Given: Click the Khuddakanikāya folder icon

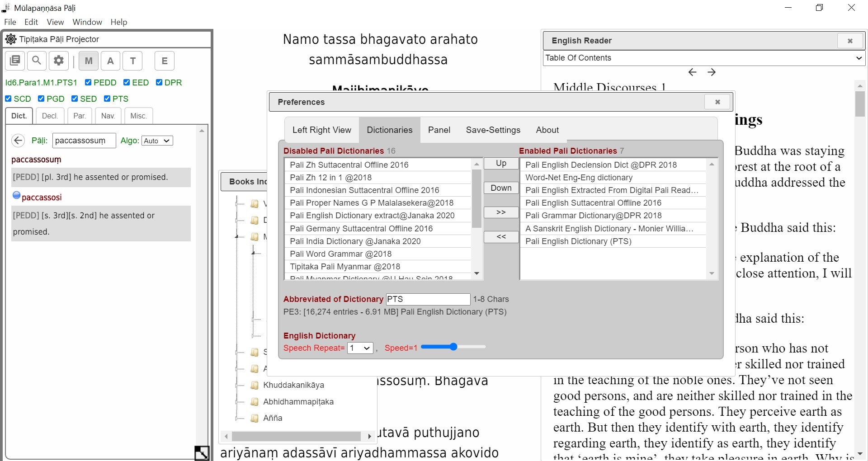Looking at the screenshot, I should point(255,385).
